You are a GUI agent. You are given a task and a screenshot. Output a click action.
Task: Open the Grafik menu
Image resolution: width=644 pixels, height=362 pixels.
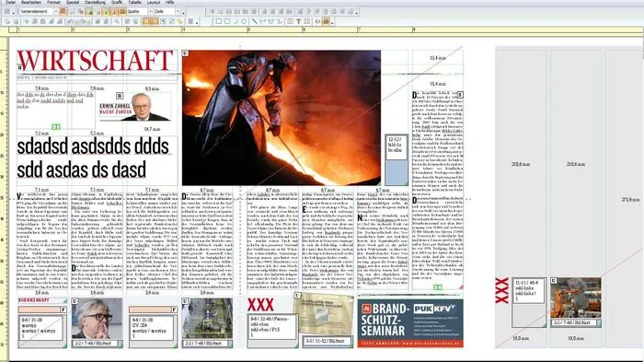coord(117,2)
